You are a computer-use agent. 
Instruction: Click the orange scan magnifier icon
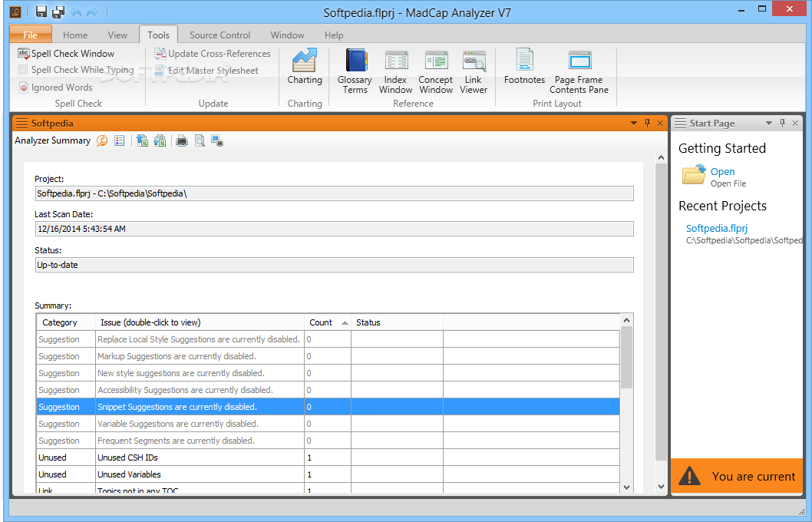pyautogui.click(x=102, y=140)
